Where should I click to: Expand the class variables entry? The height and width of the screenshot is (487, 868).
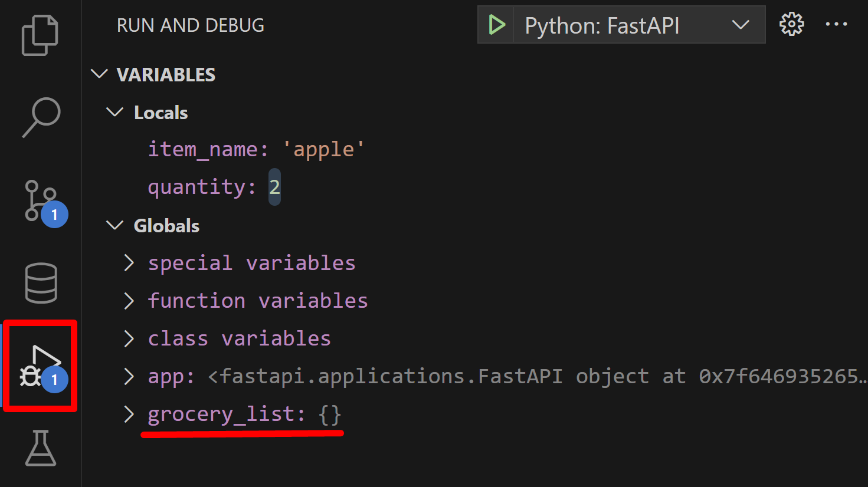pos(129,338)
